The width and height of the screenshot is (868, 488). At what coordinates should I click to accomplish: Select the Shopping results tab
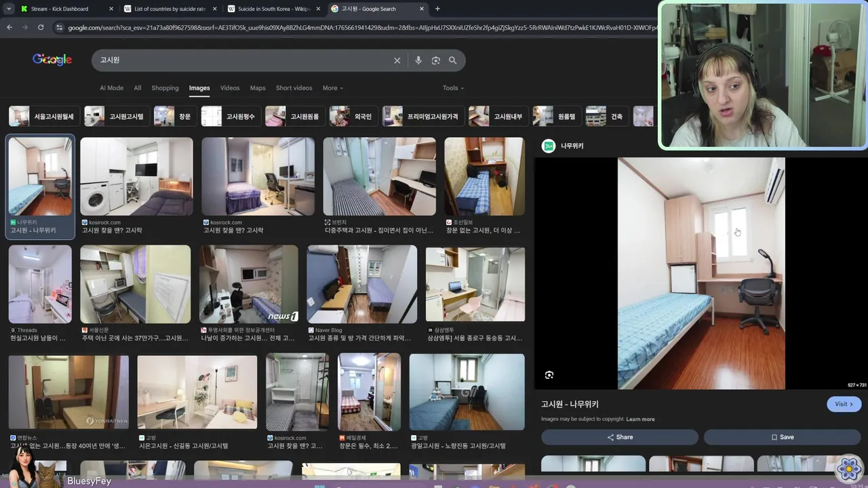click(165, 88)
